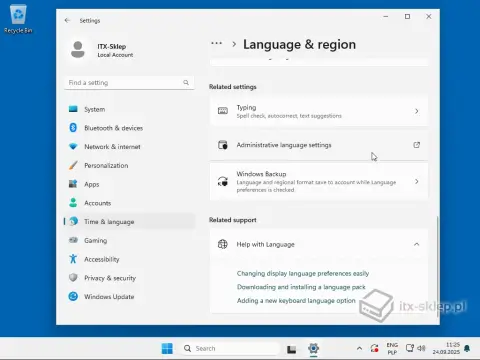Open the Recycle Bin desktop icon
Screen dimensions: 480x360
coord(18,19)
